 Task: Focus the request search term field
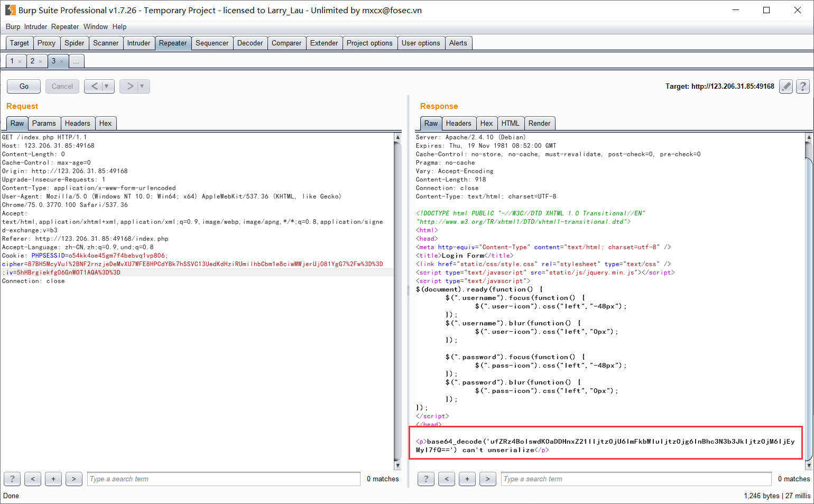(224, 479)
